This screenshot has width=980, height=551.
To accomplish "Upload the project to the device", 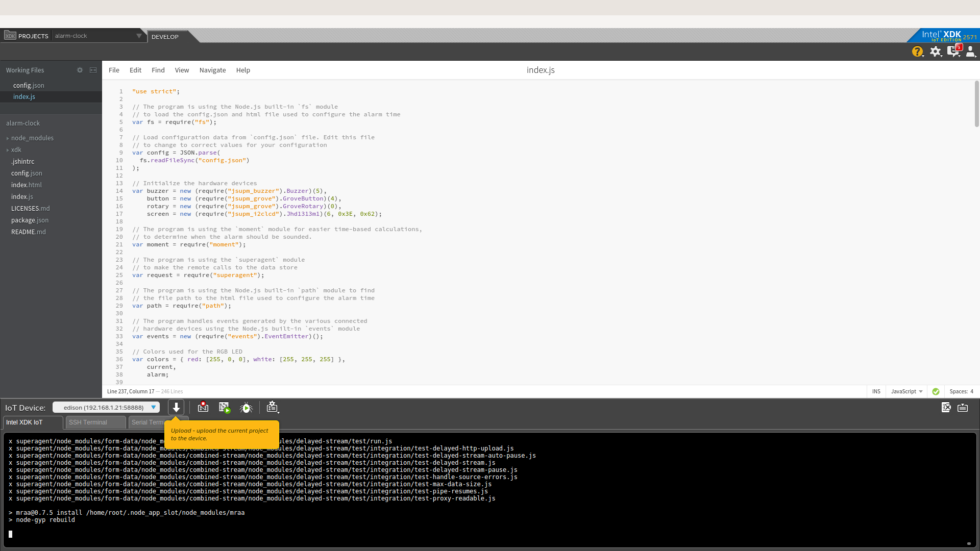I will 176,407.
